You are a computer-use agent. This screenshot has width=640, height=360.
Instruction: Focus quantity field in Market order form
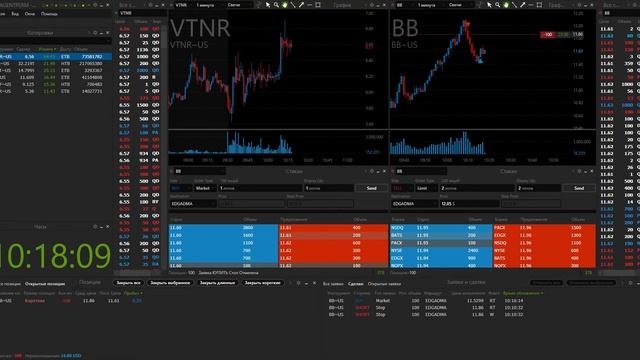pyautogui.click(x=260, y=188)
